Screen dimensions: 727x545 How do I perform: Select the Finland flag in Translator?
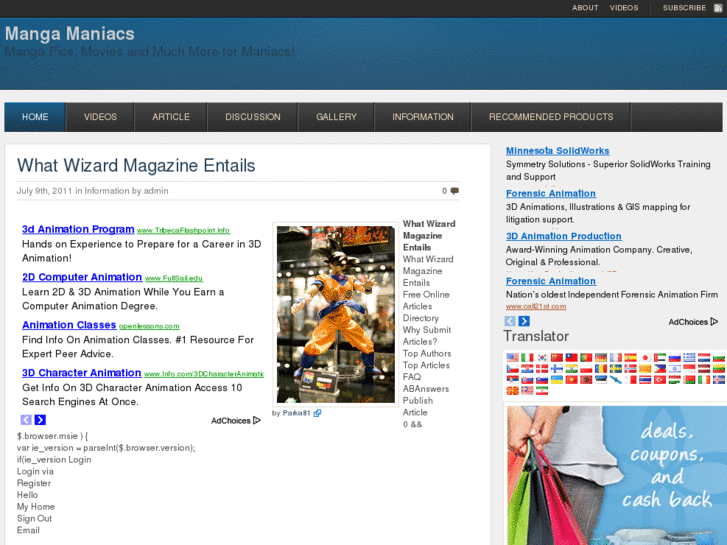tap(557, 369)
